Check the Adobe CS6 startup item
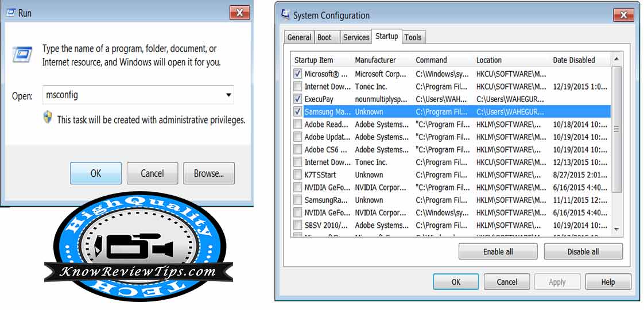 pos(297,150)
